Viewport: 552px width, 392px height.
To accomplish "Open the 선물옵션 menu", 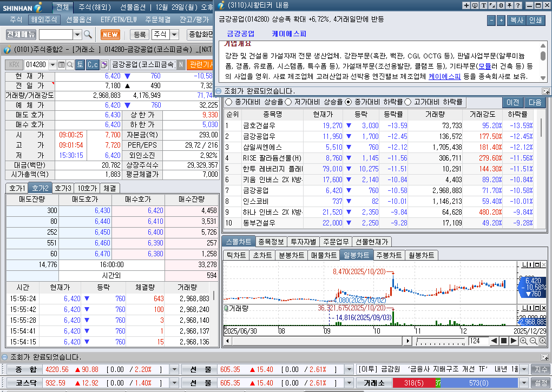I will pos(79,19).
